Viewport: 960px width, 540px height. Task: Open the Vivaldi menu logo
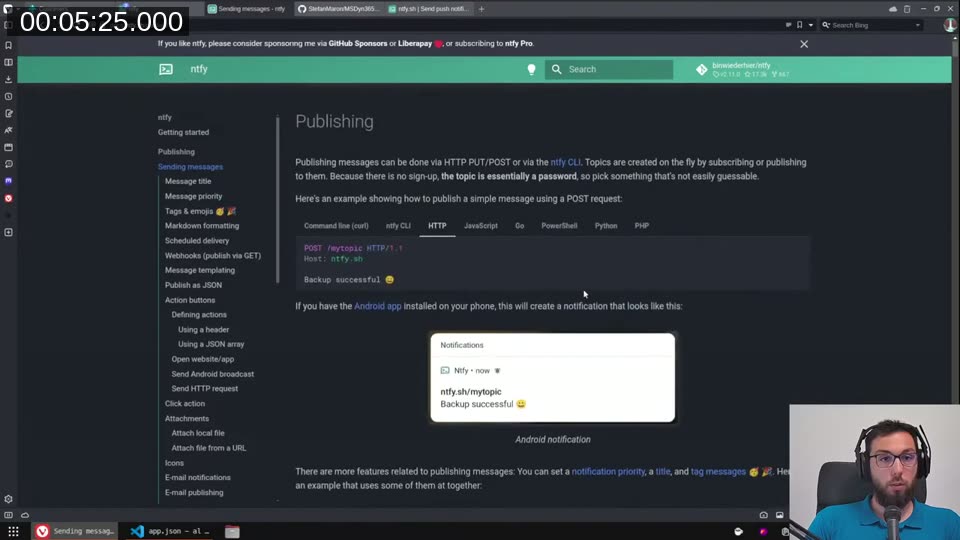coord(8,9)
